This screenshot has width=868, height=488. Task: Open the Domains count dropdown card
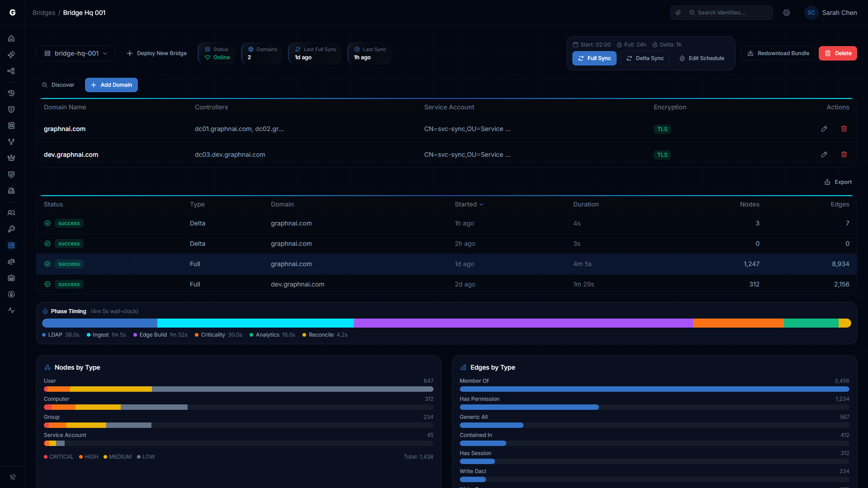(x=261, y=53)
